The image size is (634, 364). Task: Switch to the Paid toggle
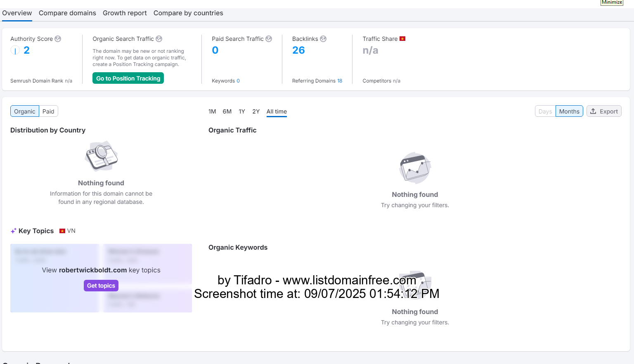click(48, 111)
